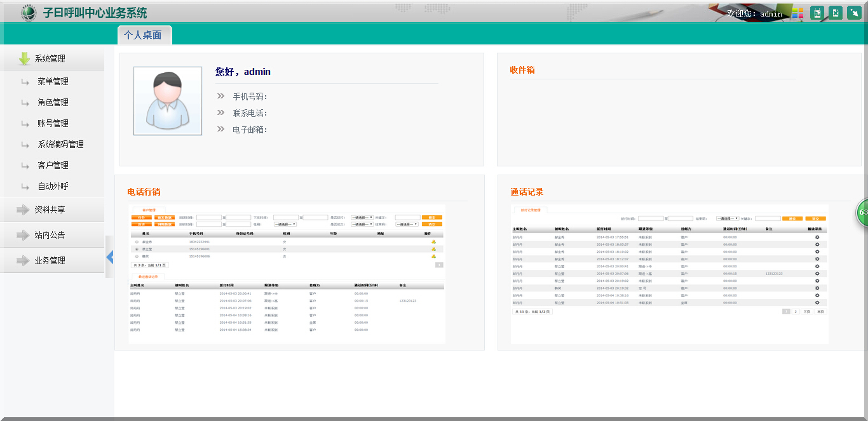The image size is (868, 421).
Task: Open the 通话记录 preview thumbnail
Action: [x=669, y=274]
